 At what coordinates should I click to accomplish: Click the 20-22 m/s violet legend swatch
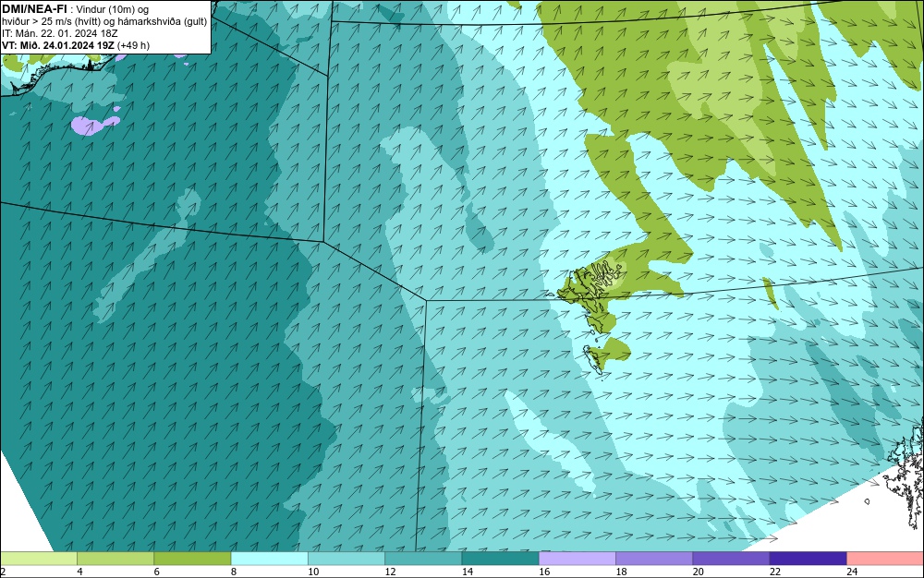click(x=731, y=558)
